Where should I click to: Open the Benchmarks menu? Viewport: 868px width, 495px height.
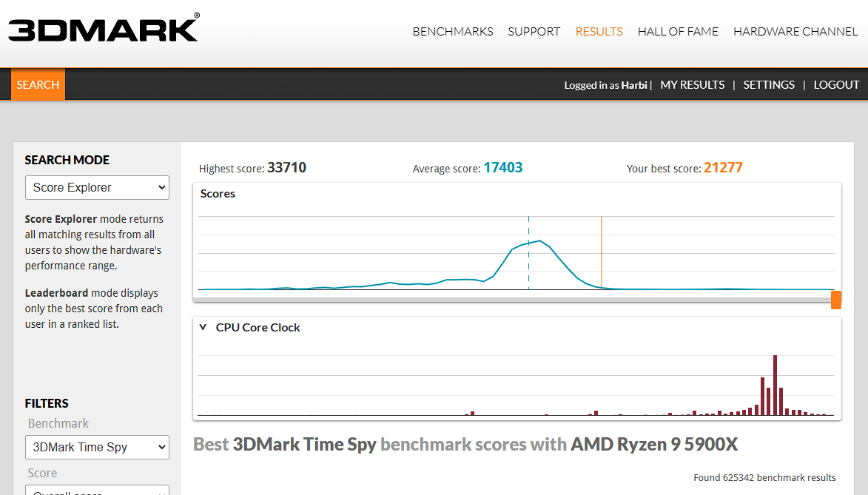[453, 32]
